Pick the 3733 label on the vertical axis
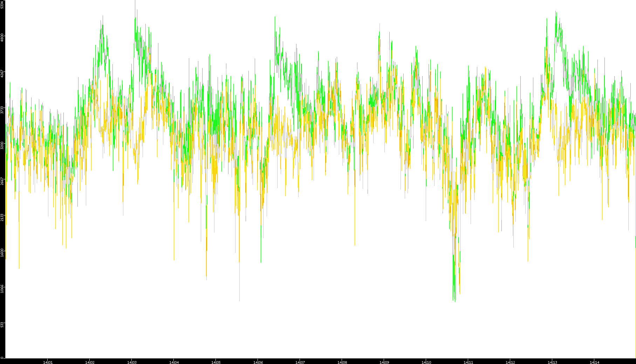The width and height of the screenshot is (636, 364). click(2, 110)
